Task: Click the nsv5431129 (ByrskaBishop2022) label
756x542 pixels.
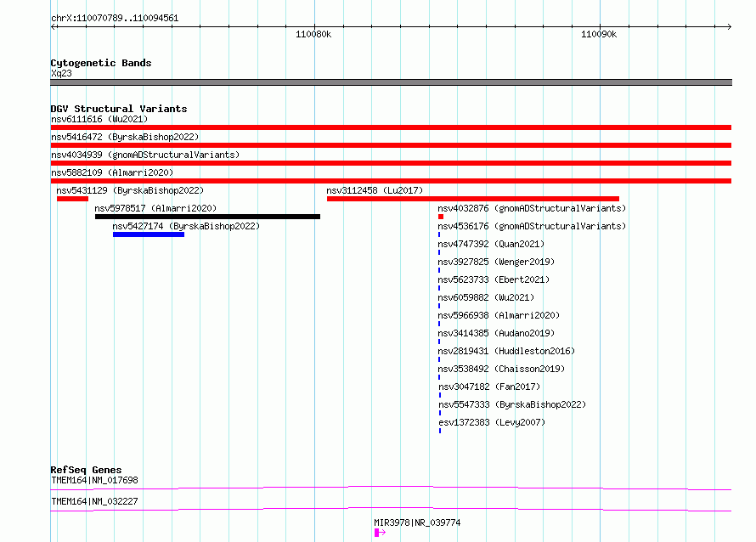Action: point(130,190)
